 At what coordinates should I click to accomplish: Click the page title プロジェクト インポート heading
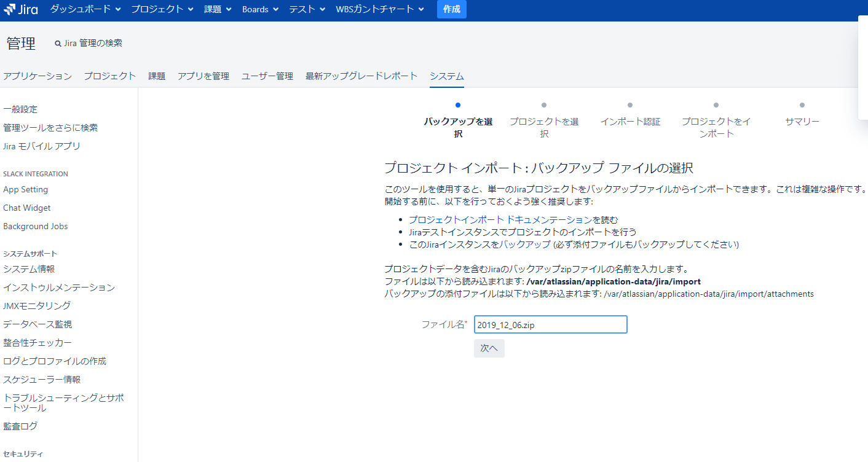click(x=539, y=168)
